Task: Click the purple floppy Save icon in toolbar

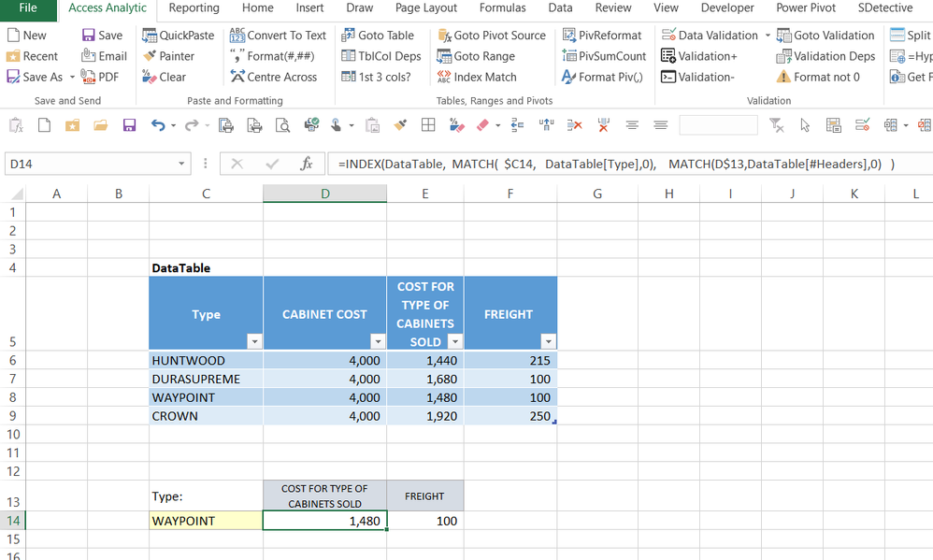Action: pos(129,125)
